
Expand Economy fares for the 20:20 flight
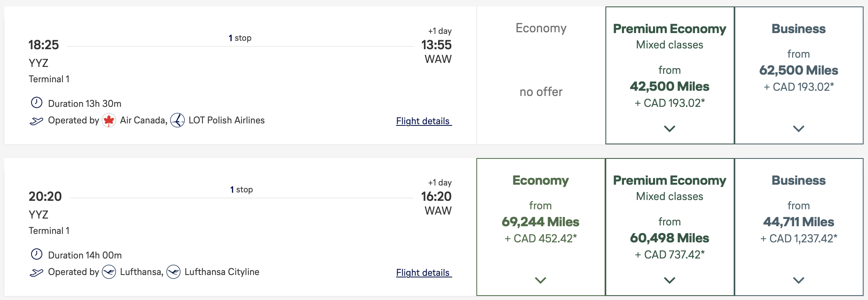pyautogui.click(x=541, y=279)
